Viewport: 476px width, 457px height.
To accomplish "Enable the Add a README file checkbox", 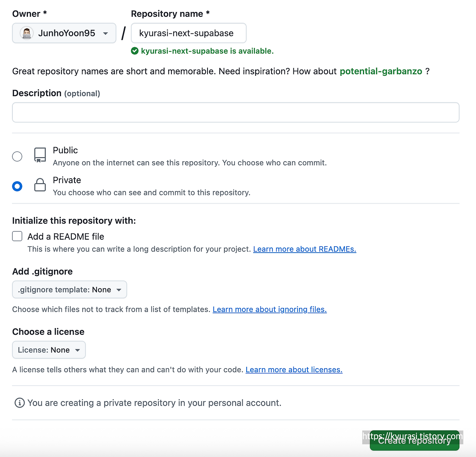I will pos(17,236).
